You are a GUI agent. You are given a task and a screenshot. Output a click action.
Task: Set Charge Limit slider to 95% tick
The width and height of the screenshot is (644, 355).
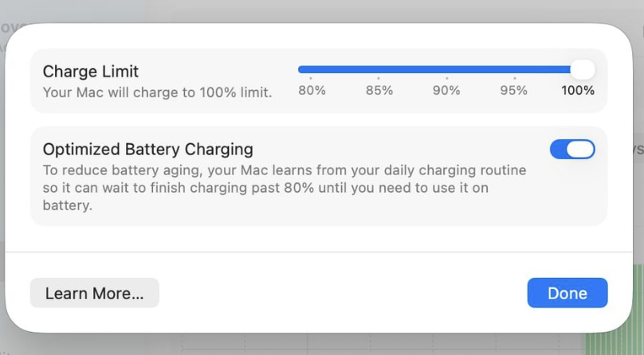(514, 70)
